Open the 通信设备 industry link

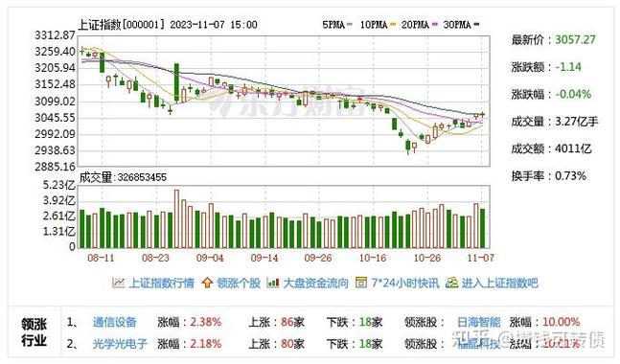pos(114,322)
